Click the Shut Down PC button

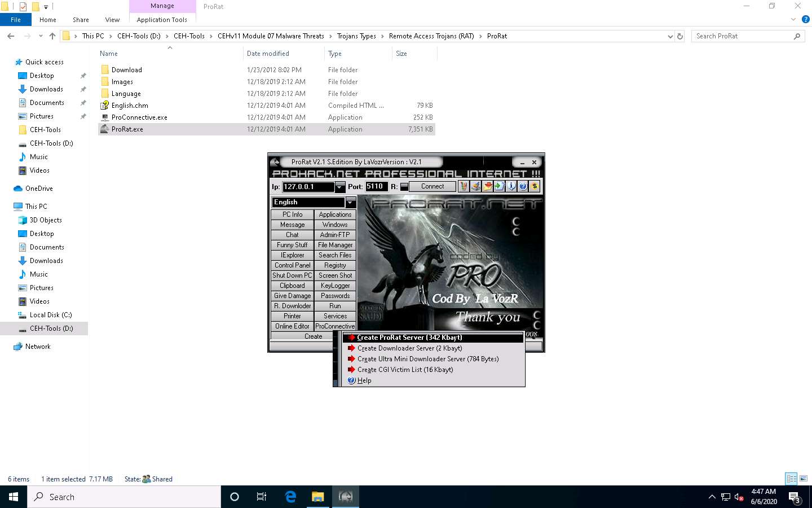292,275
